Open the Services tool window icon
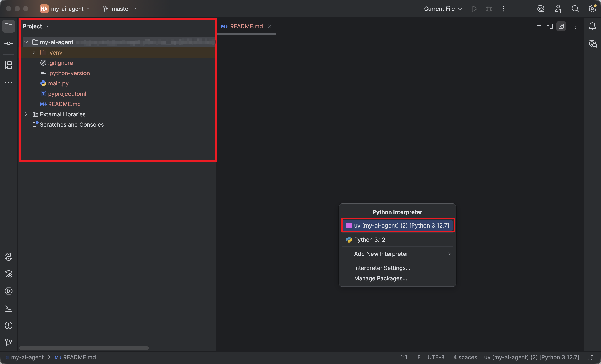 (x=9, y=291)
